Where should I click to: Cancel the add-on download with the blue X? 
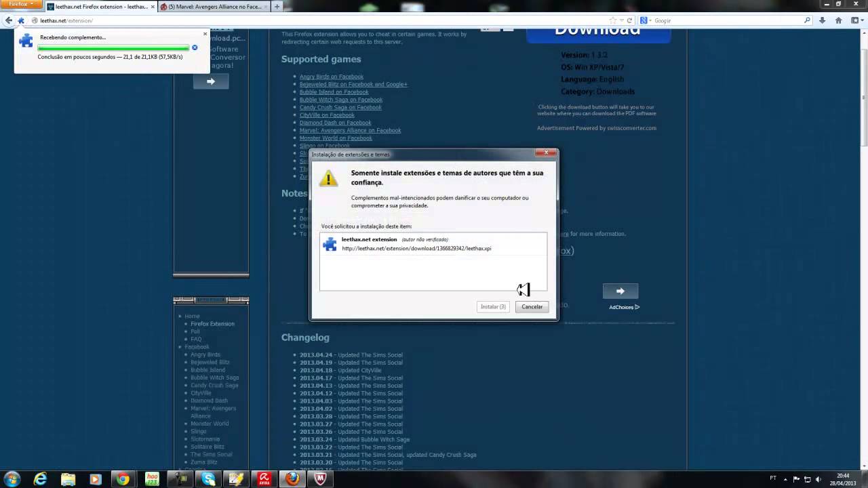pos(195,47)
